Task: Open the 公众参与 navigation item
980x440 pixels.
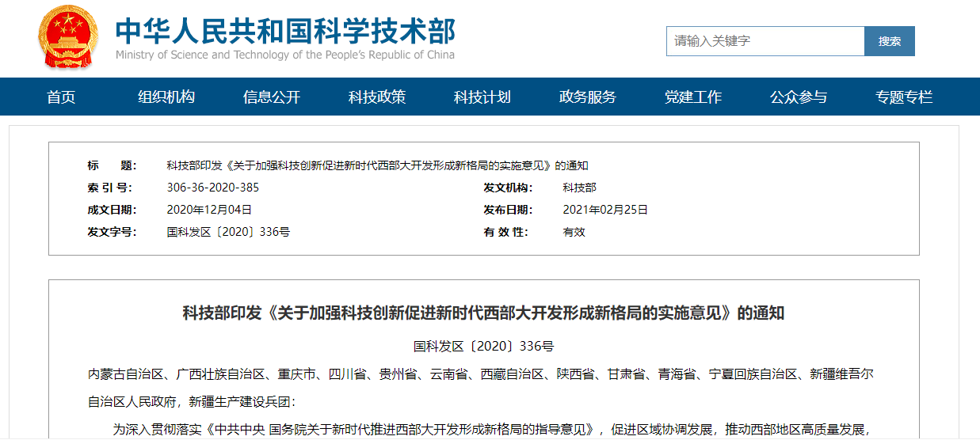Action: click(x=799, y=97)
